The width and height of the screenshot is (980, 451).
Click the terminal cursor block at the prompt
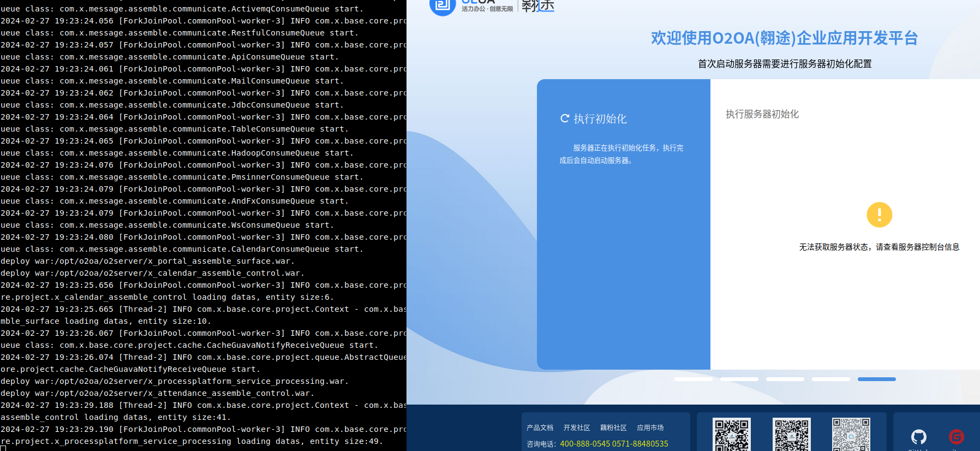point(3,449)
